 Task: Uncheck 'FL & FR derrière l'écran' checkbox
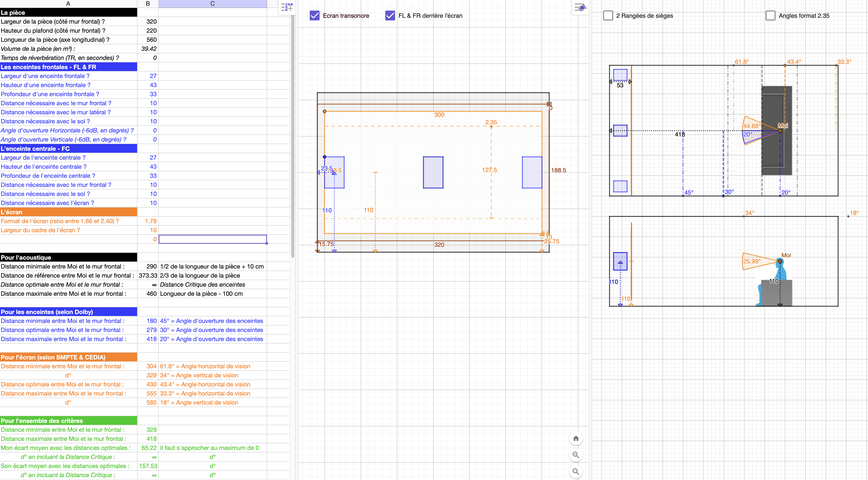coord(390,15)
